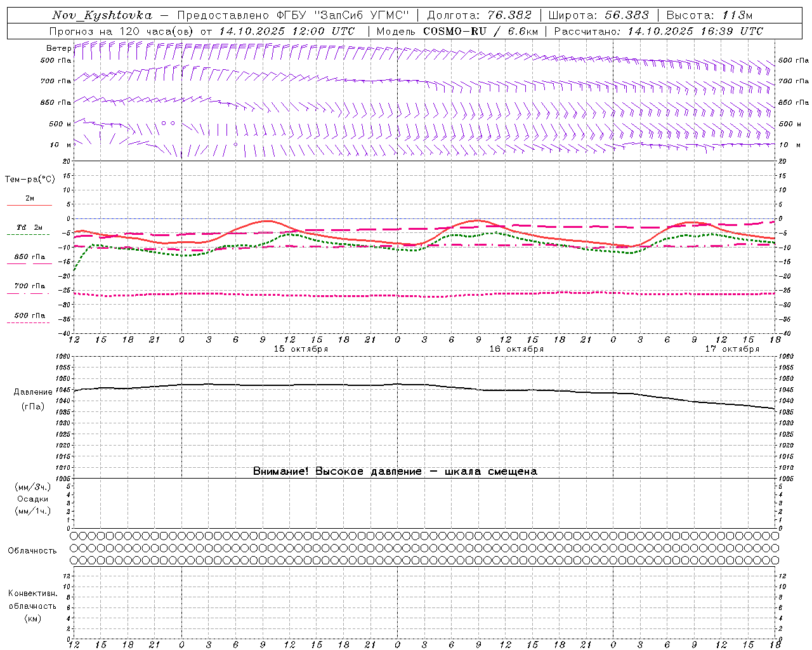812x650 pixels.
Task: Select the (км) convective height unit label
Action: (32, 618)
